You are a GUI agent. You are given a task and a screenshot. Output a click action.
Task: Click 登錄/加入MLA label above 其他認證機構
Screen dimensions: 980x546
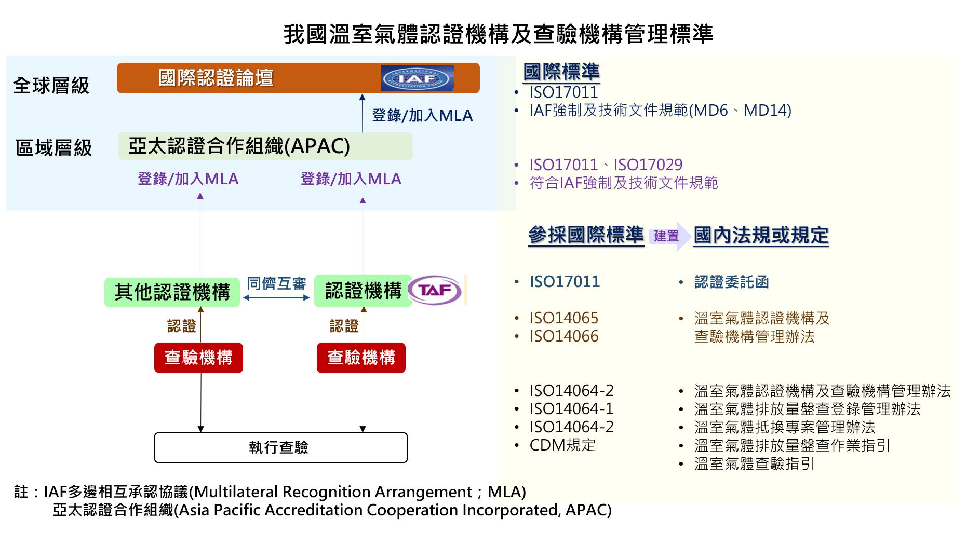coord(188,179)
